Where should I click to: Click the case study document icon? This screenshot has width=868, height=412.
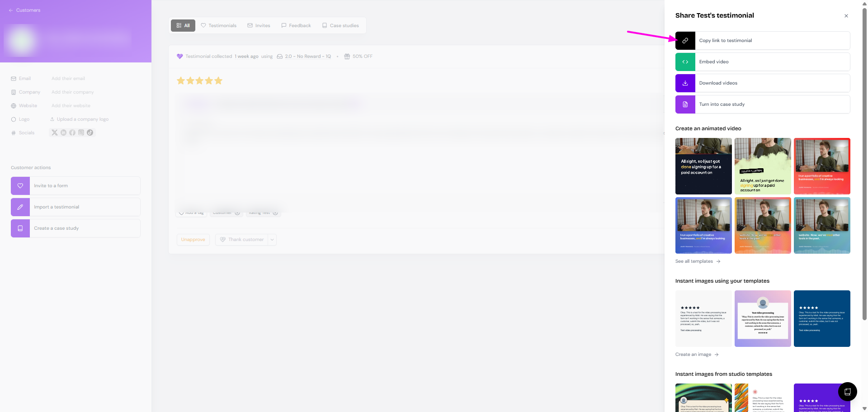pos(685,104)
